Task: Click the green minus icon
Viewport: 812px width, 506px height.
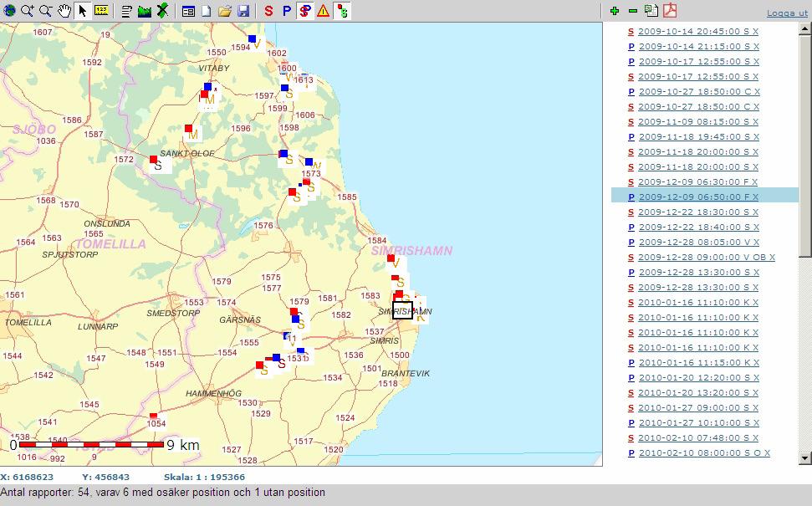Action: [633, 10]
